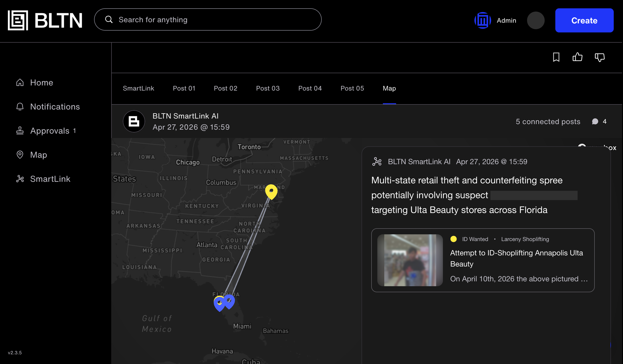Open the blurred suspect photo thumbnail
The height and width of the screenshot is (364, 623).
(410, 260)
